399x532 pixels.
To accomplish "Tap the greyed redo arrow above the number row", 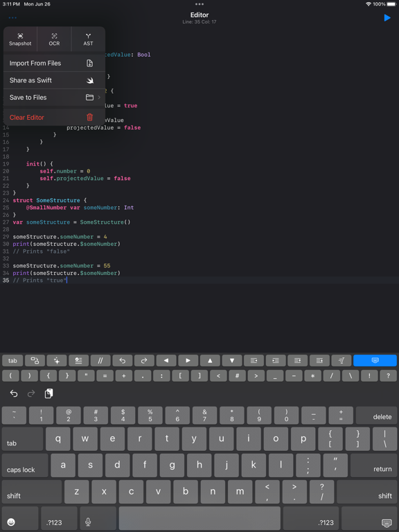I will 31,393.
